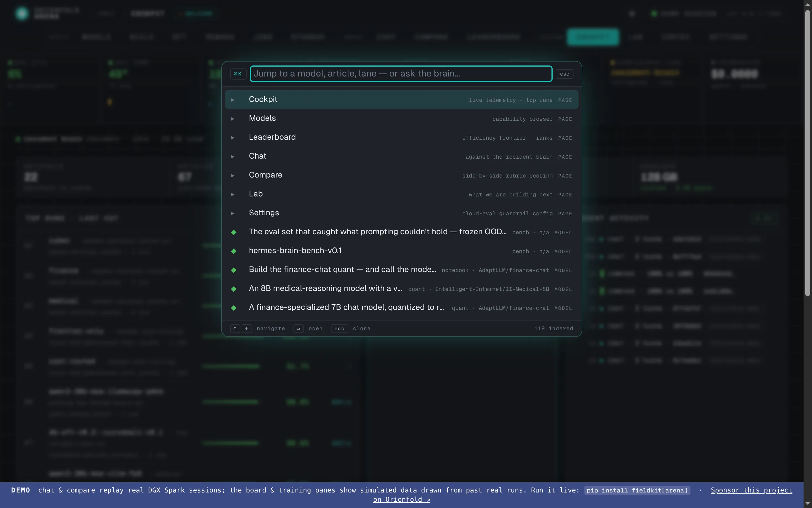Click the arrow icon beside Compare
This screenshot has width=812, height=508.
(233, 175)
